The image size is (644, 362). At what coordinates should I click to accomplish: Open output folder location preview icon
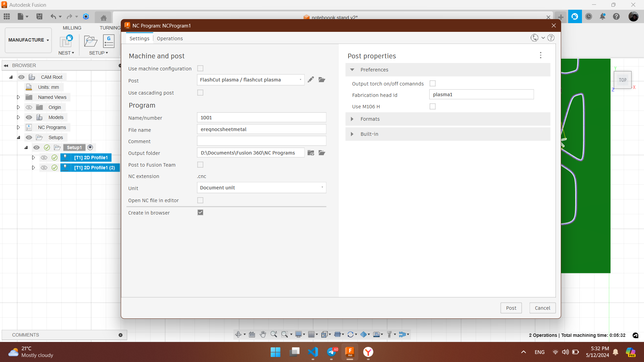tap(311, 153)
